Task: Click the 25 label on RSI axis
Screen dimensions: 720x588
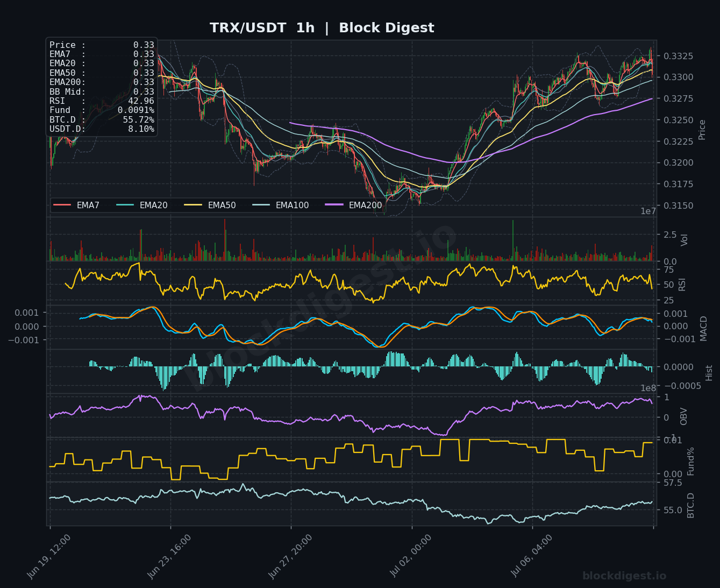Action: (x=668, y=300)
